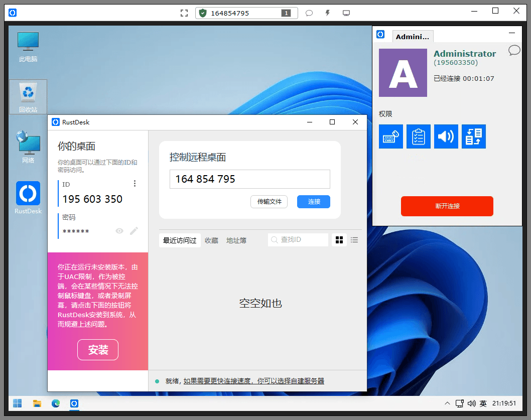The height and width of the screenshot is (420, 531).
Task: Click the 查找ID search field
Action: click(x=299, y=239)
